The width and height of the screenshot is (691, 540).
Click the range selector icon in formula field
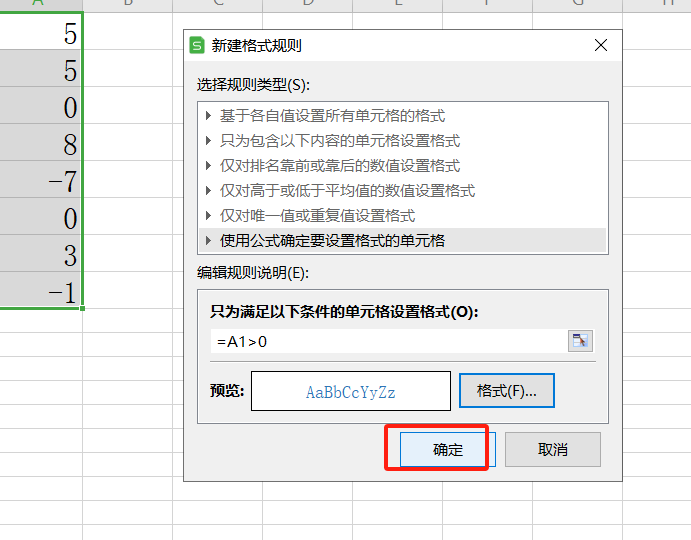pos(580,341)
